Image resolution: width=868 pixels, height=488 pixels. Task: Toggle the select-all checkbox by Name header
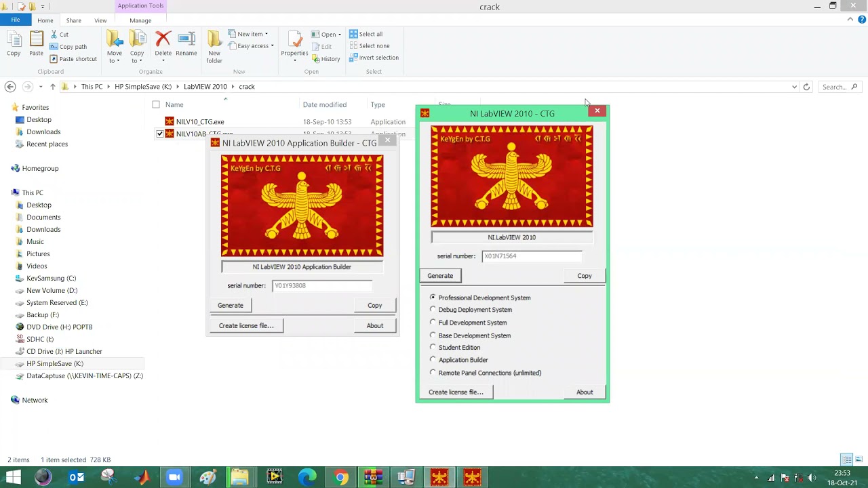[x=156, y=104]
